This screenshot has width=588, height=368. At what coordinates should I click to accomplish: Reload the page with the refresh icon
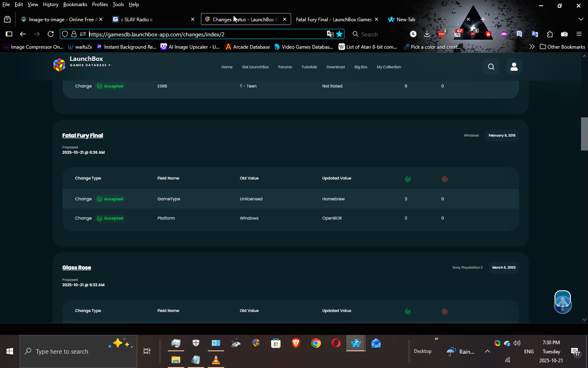(x=51, y=34)
